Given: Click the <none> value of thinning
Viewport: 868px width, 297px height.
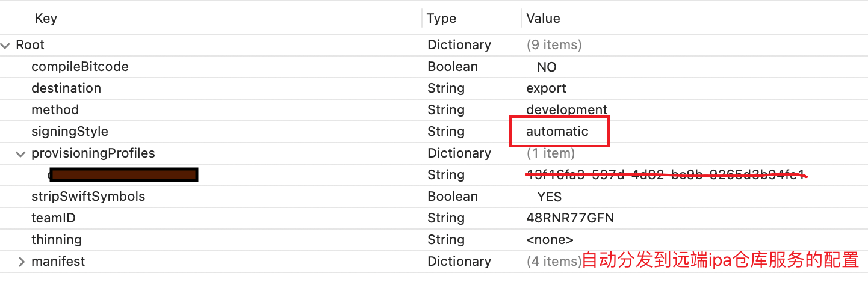Looking at the screenshot, I should (x=550, y=240).
